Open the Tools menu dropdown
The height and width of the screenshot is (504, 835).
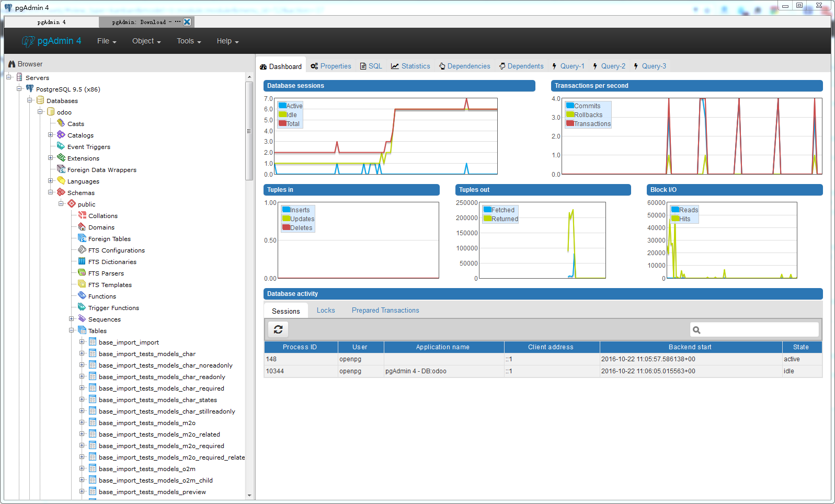189,41
